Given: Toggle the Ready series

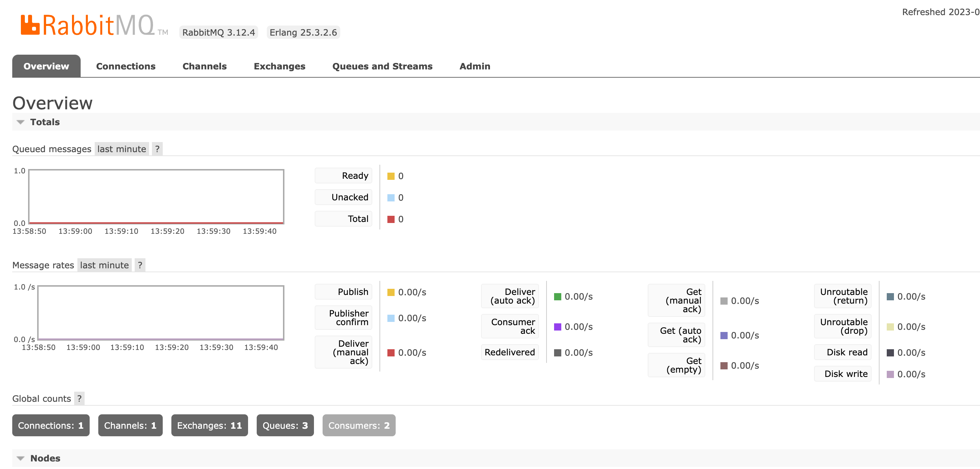Looking at the screenshot, I should click(x=343, y=176).
